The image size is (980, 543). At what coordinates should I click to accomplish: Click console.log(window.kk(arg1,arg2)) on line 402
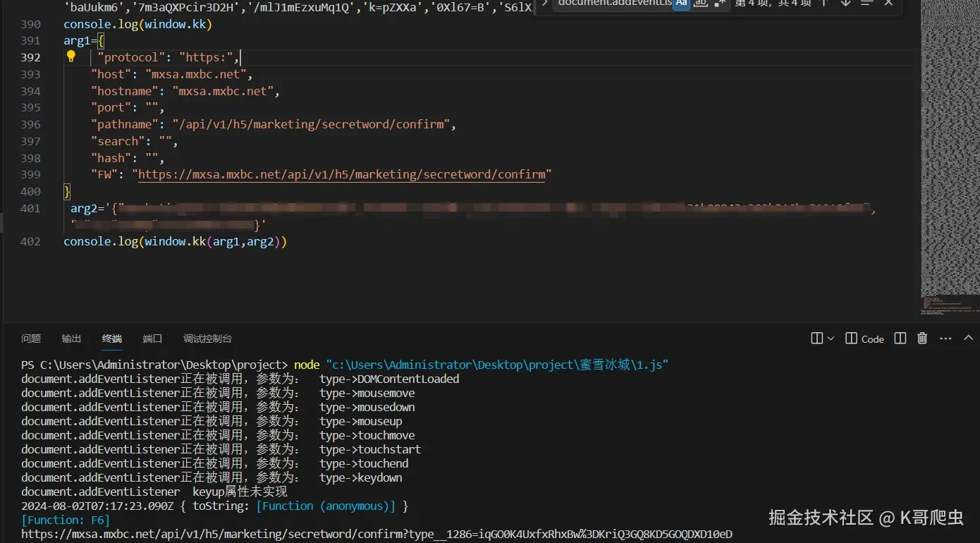click(x=176, y=241)
